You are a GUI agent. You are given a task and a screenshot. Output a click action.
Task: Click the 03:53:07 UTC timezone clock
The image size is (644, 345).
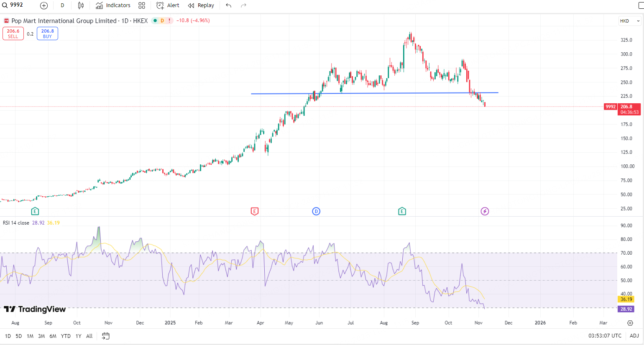(605, 336)
